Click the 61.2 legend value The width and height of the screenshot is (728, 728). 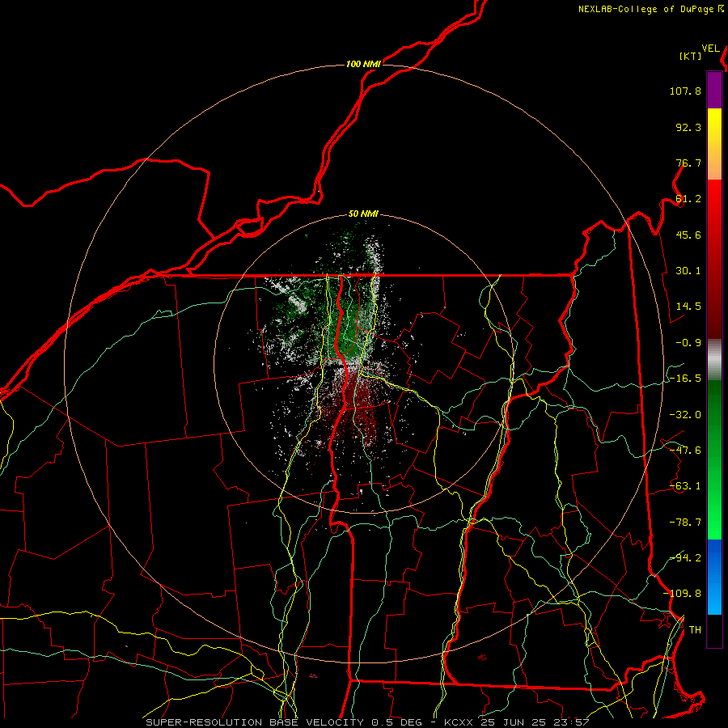(x=688, y=199)
